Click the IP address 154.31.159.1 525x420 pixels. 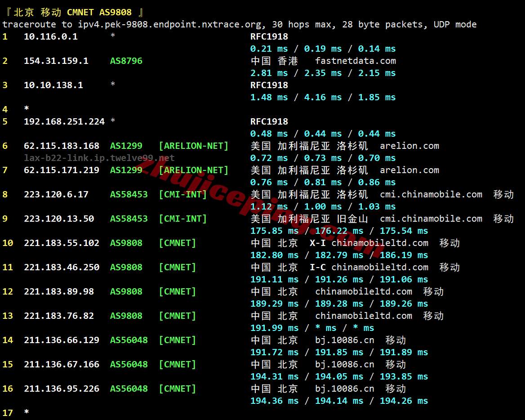coord(56,61)
